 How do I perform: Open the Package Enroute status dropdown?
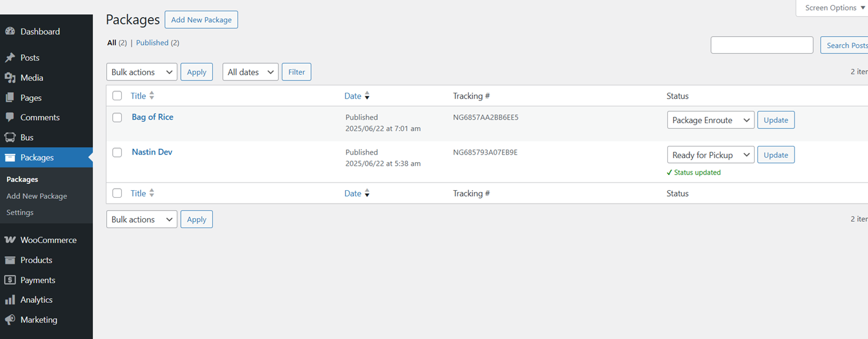click(x=710, y=120)
